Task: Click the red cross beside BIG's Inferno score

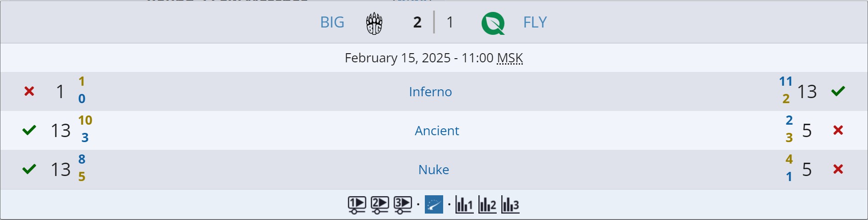Action: pyautogui.click(x=29, y=92)
